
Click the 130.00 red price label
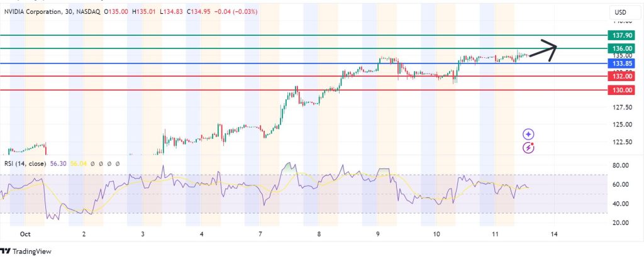tap(621, 91)
